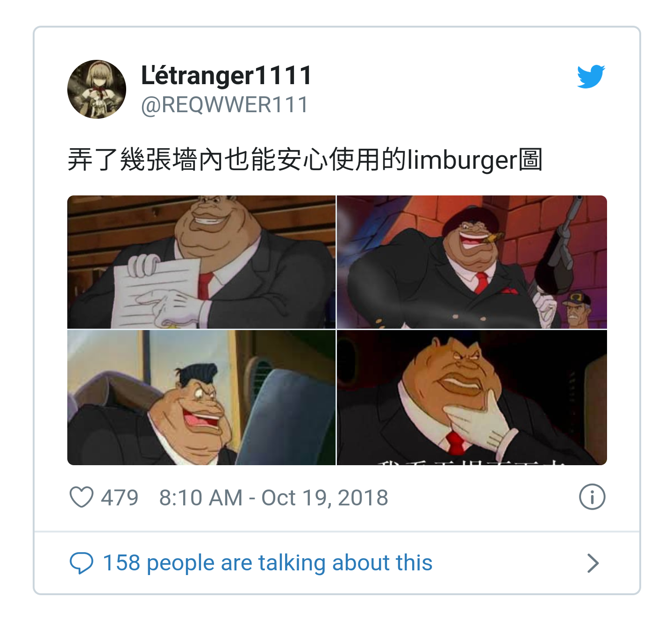
Task: Click the white sheet of paper in first image
Action: (x=157, y=292)
